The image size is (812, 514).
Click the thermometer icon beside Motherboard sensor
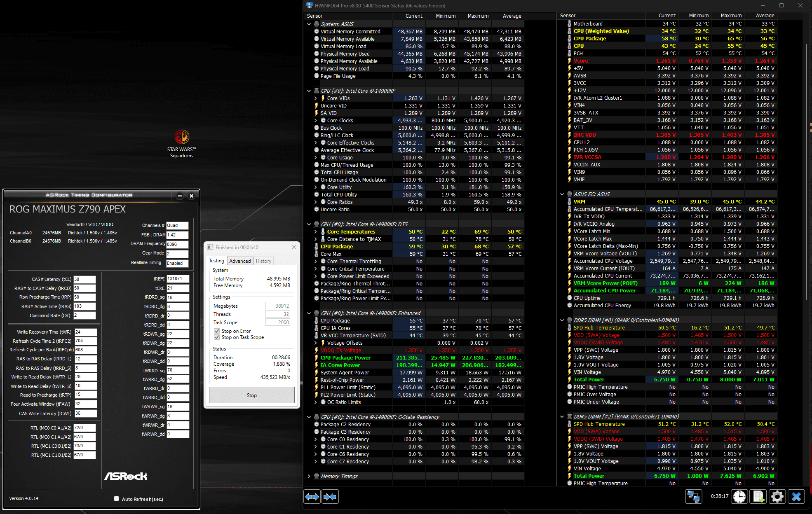click(569, 24)
